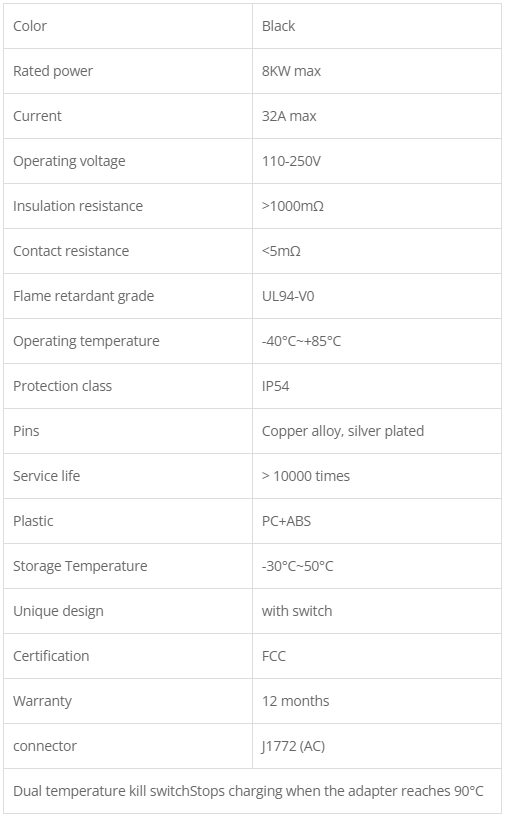Click the Service life label
Screen dimensions: 506x818
[x=46, y=476]
